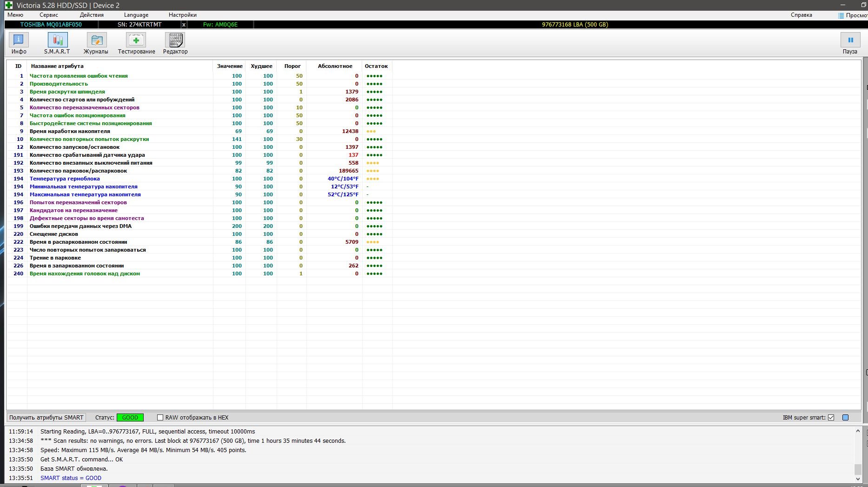Viewport: 868px width, 487px height.
Task: Select row Время нахождения головок над диском
Action: tap(200, 274)
